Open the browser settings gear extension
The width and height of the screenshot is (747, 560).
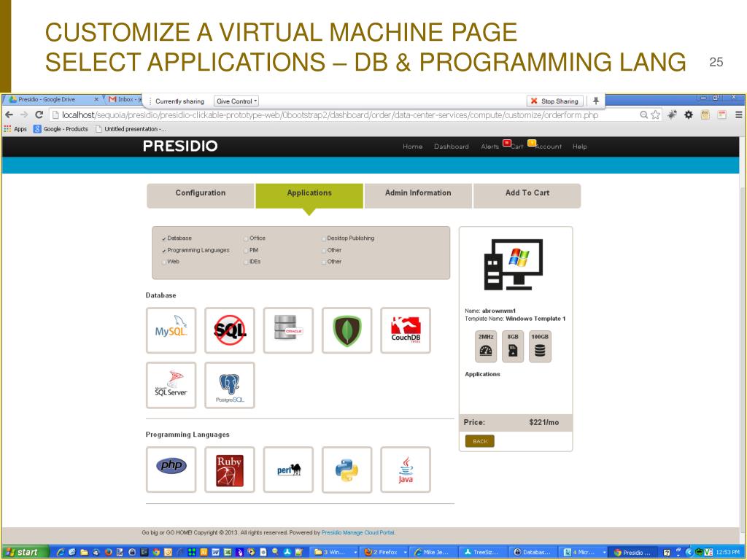tap(689, 114)
